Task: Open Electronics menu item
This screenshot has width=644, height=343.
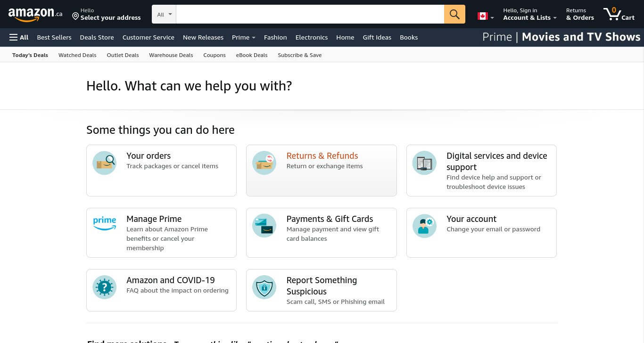Action: 312,37
